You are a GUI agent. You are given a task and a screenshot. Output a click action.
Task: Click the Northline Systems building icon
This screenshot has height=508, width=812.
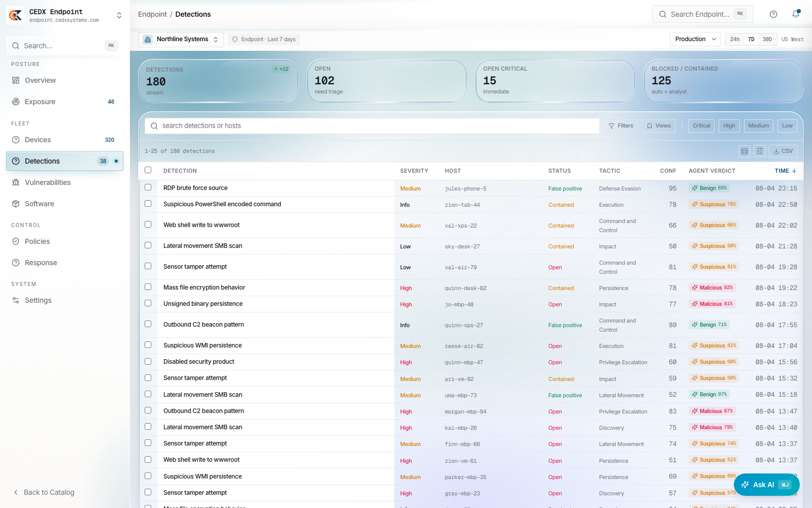coord(148,40)
